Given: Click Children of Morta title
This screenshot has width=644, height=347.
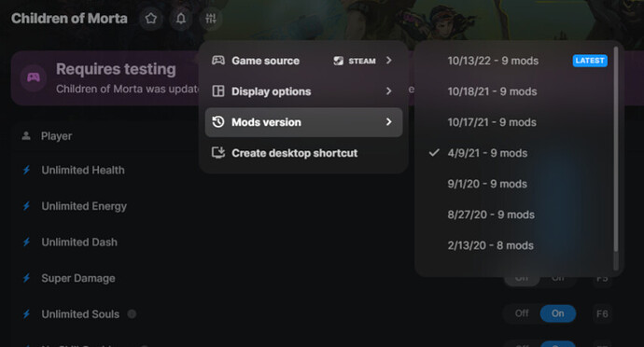Looking at the screenshot, I should click(x=69, y=19).
